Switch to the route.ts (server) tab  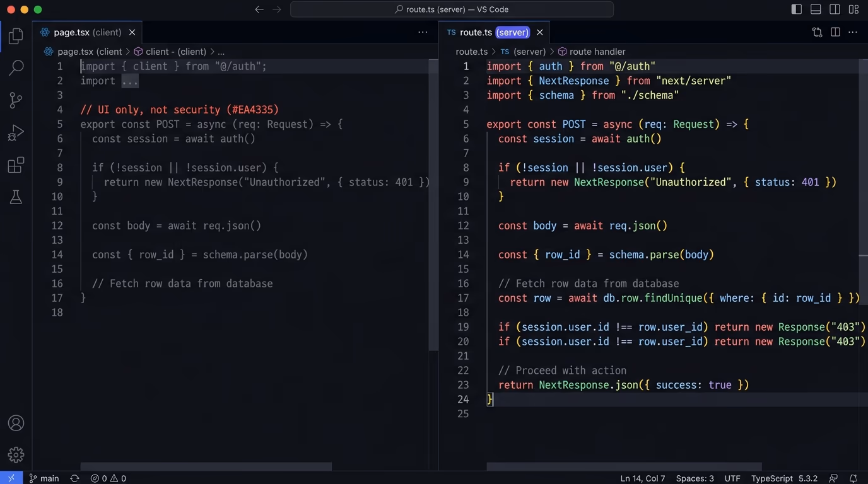click(x=495, y=32)
